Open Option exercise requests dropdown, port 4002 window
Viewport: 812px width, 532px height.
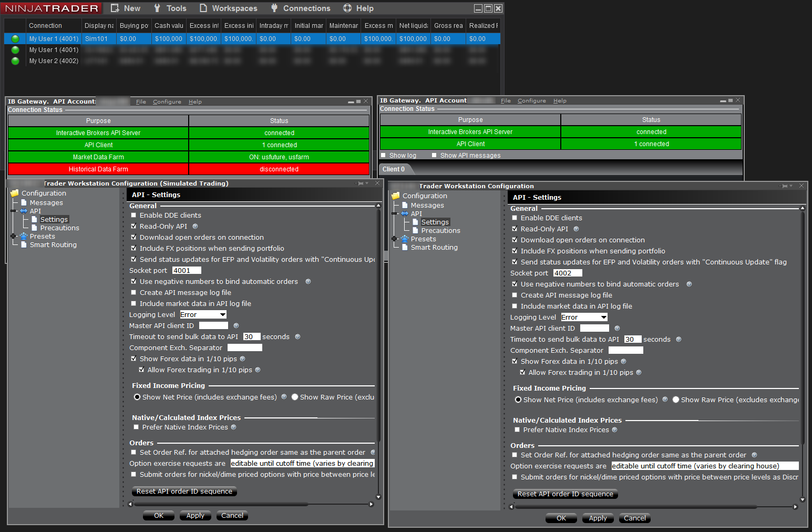[x=705, y=466]
